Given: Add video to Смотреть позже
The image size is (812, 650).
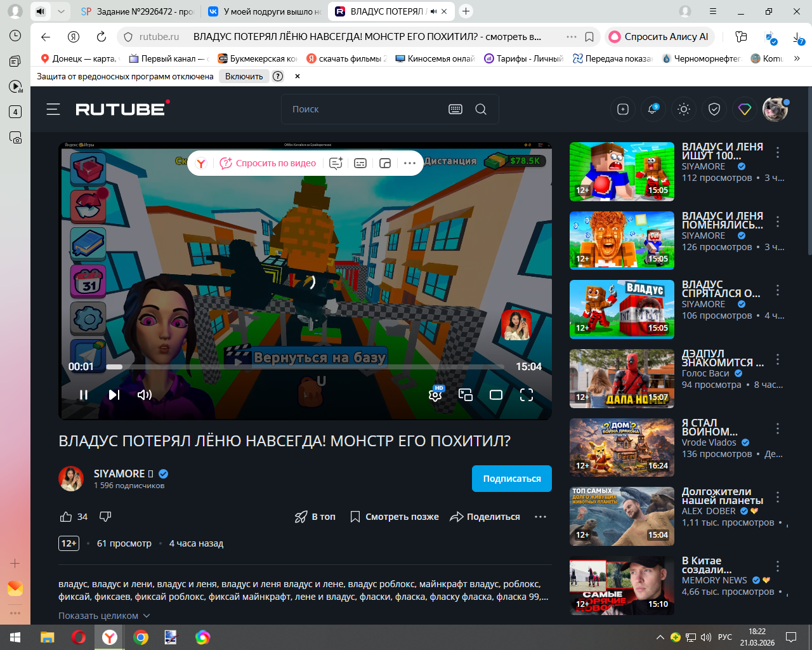Looking at the screenshot, I should click(394, 517).
